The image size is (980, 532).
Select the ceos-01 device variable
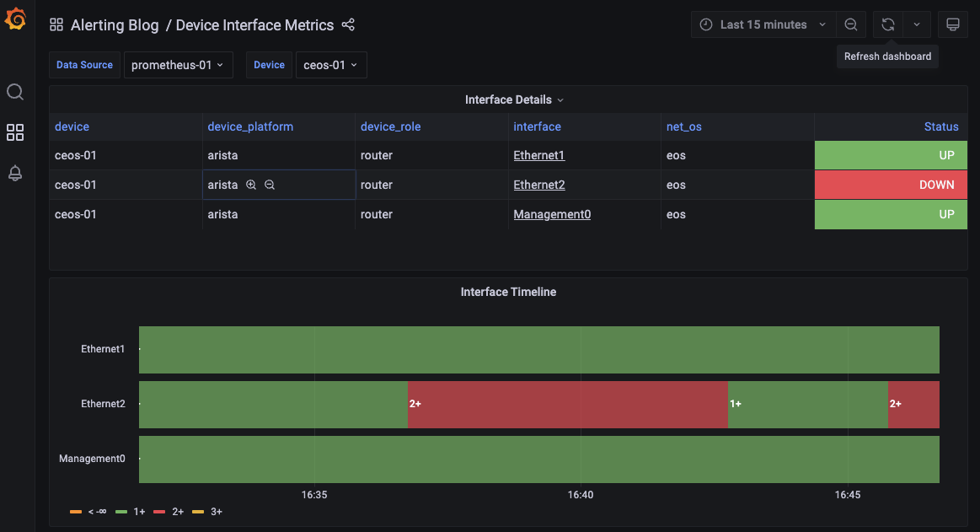pyautogui.click(x=331, y=64)
